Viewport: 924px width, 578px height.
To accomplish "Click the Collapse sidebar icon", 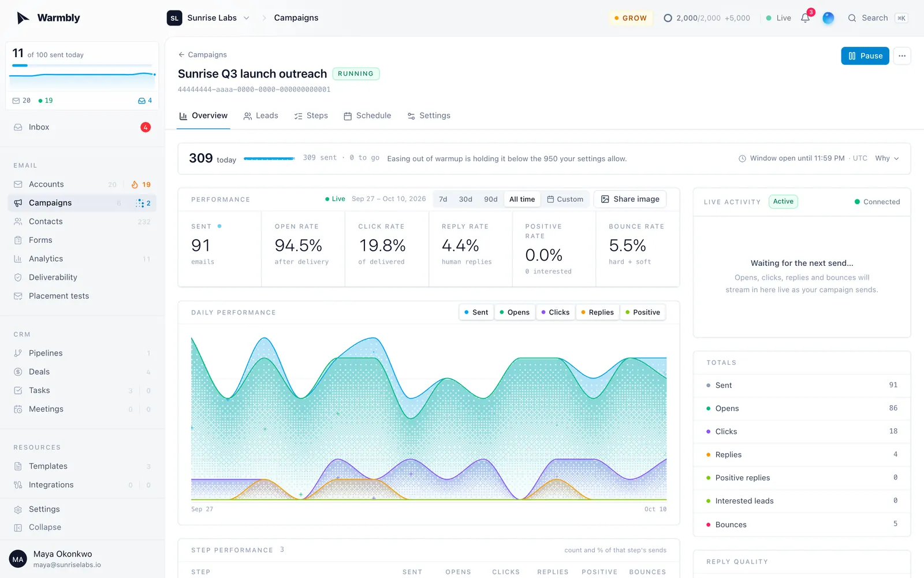I will pos(18,527).
